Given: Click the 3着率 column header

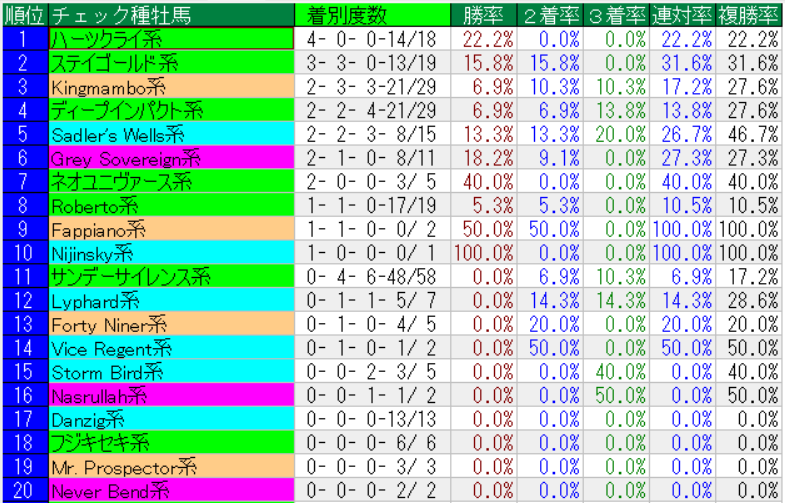Looking at the screenshot, I should (x=616, y=16).
